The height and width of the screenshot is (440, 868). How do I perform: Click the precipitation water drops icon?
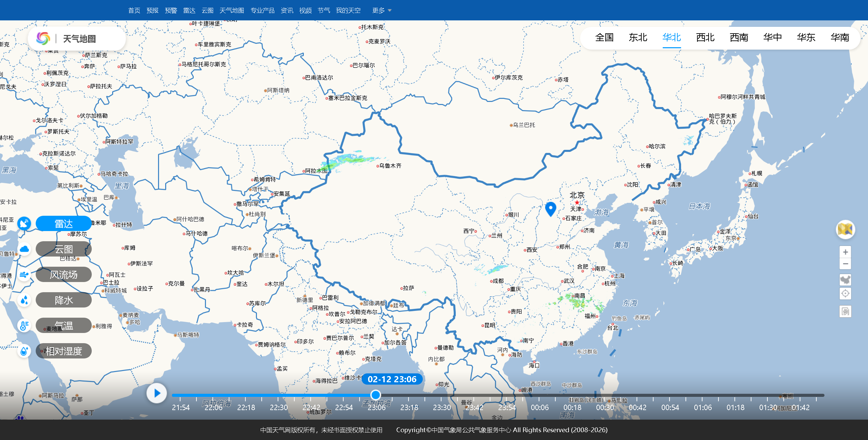(24, 300)
